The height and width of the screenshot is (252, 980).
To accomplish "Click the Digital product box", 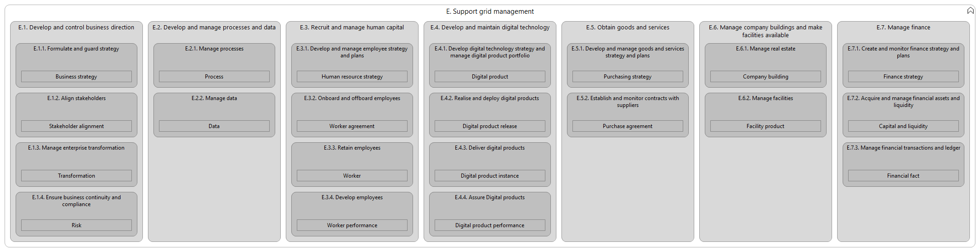I will pos(490,77).
